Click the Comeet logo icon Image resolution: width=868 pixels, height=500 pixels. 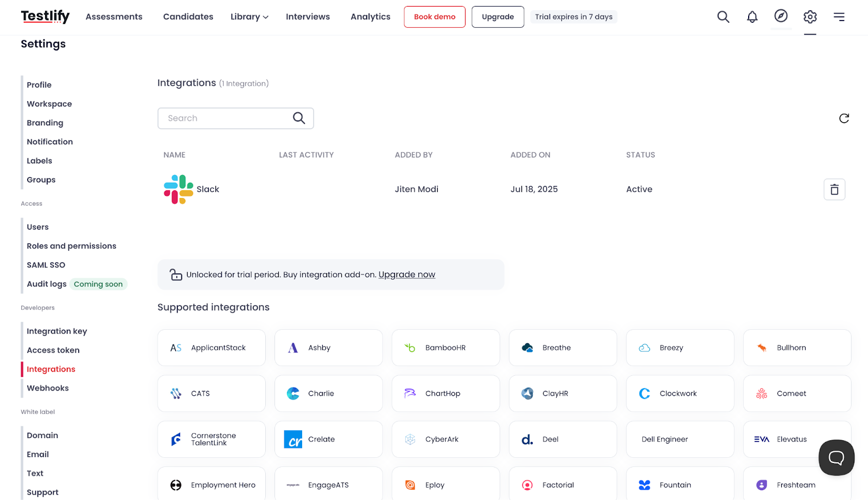(x=762, y=393)
